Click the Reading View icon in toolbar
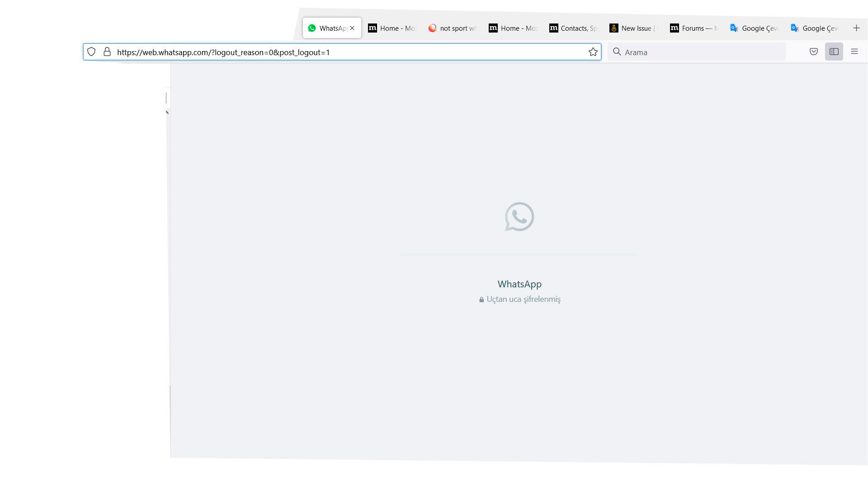 [834, 52]
